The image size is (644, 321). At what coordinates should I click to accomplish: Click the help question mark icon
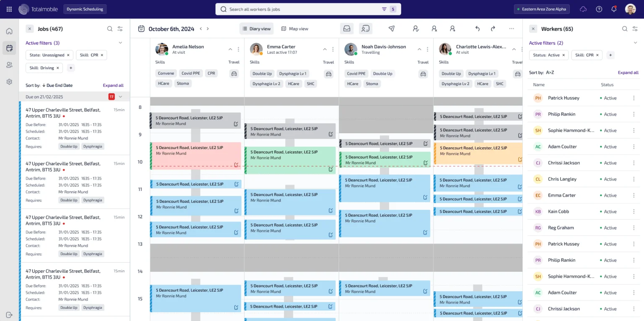coord(599,9)
